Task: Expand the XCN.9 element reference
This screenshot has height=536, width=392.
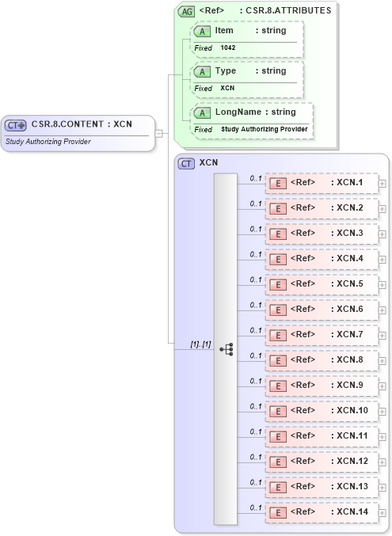Action: pyautogui.click(x=382, y=386)
